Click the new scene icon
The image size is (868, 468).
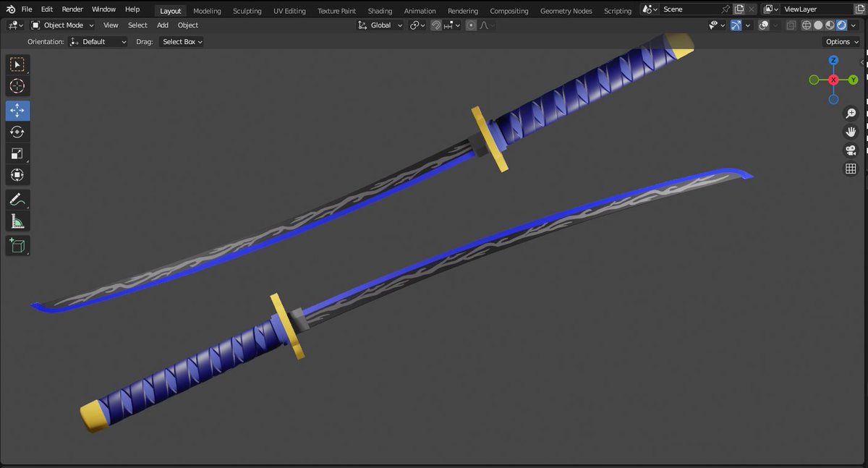739,9
